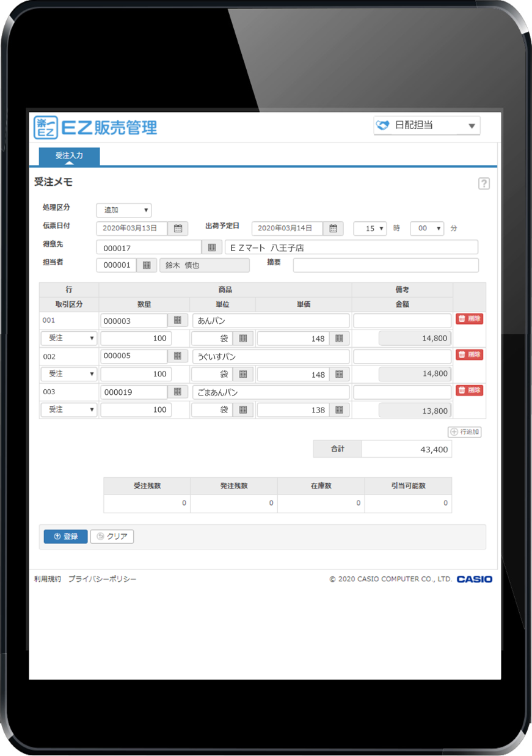
Task: Click the 登録 button
Action: point(65,537)
